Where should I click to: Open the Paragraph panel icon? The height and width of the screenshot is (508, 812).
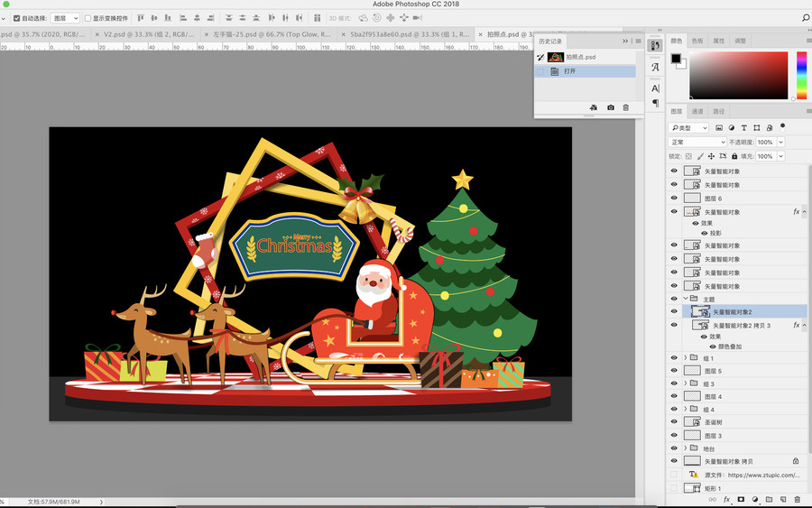[x=655, y=103]
